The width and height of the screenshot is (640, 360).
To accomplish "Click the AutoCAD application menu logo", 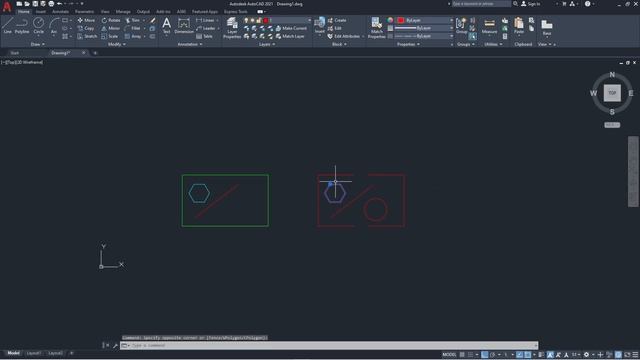I will (x=7, y=6).
